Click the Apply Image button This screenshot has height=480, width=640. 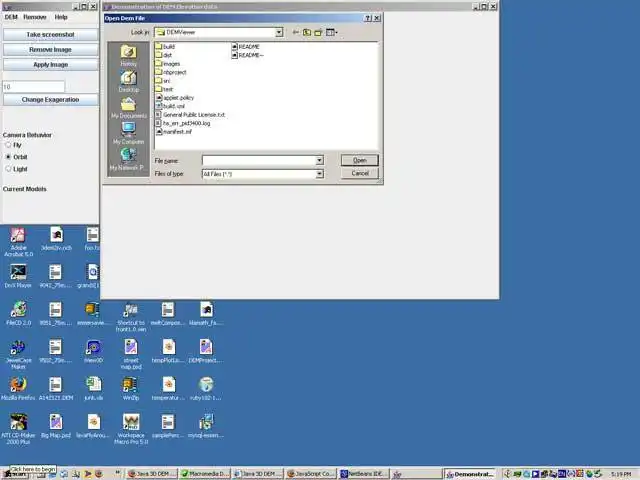pos(50,65)
